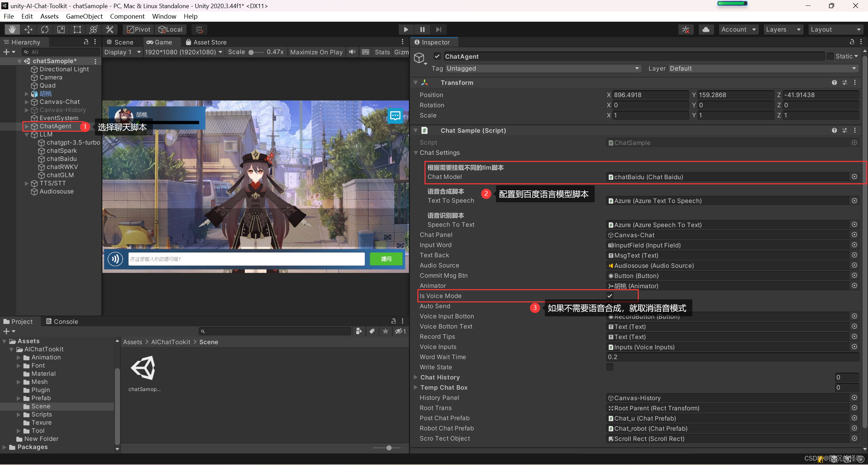
Task: Disable the Is Voice Mode checkbox
Action: pos(609,296)
